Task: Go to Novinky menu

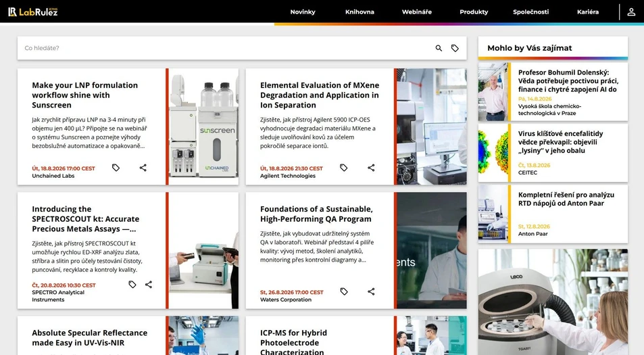Action: pos(303,12)
